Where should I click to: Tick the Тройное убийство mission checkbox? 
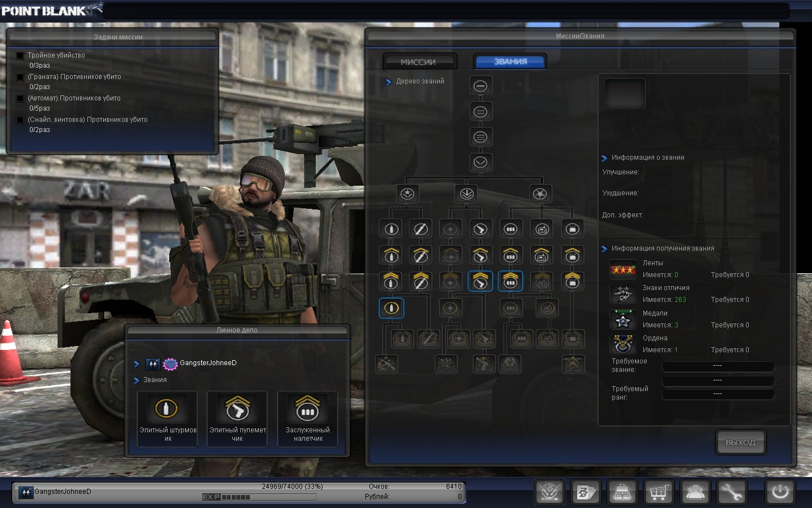(20, 55)
